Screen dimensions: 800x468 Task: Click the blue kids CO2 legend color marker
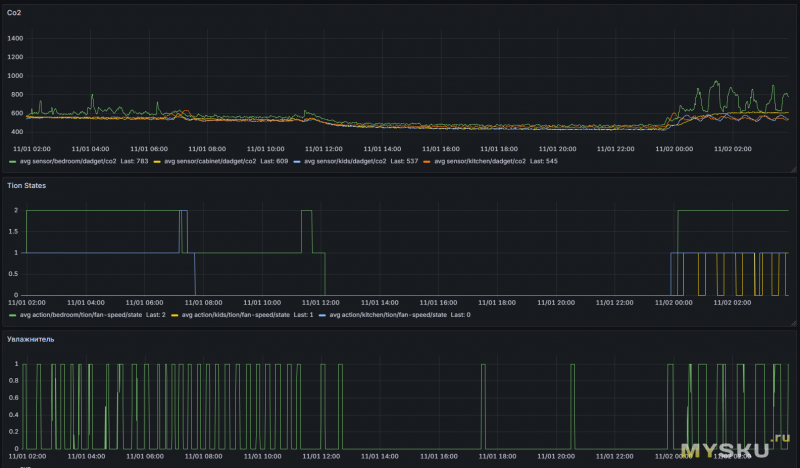point(295,161)
